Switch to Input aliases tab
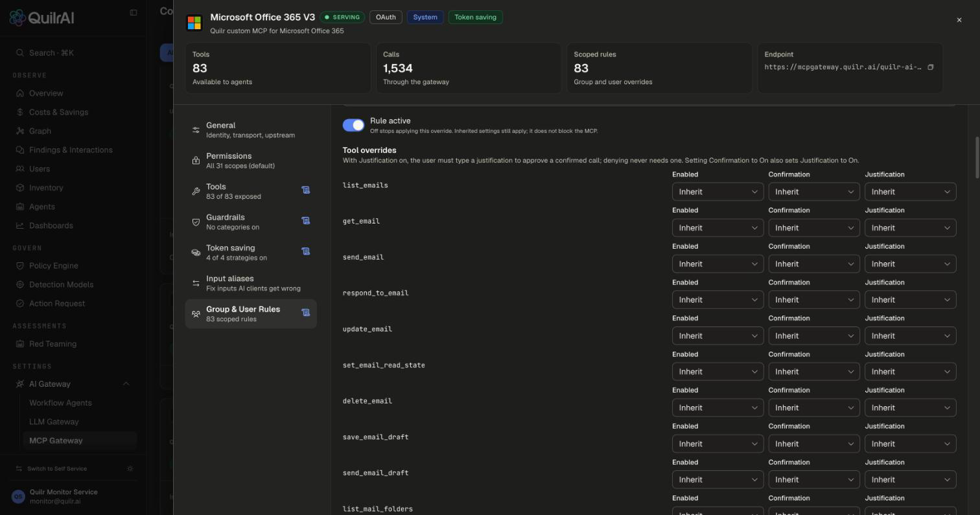The height and width of the screenshot is (515, 980). coord(251,283)
